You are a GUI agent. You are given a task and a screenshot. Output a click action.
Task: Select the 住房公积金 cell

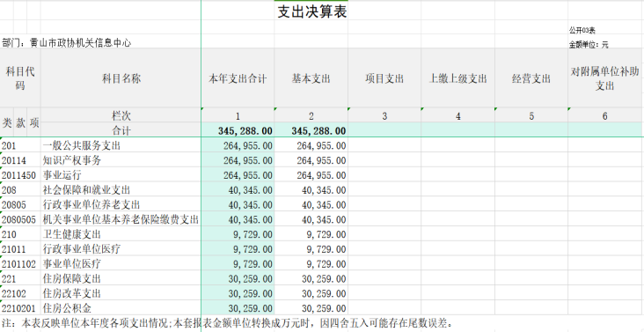121,307
